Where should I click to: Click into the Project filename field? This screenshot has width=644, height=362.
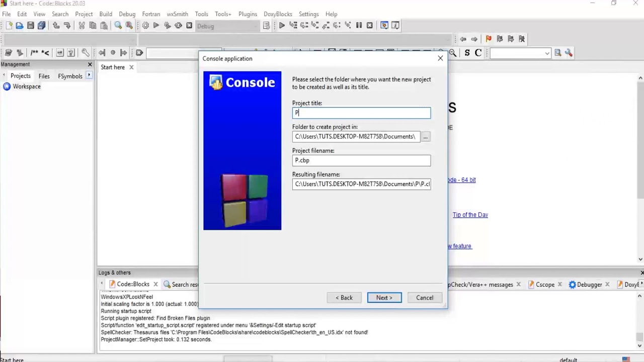(361, 160)
